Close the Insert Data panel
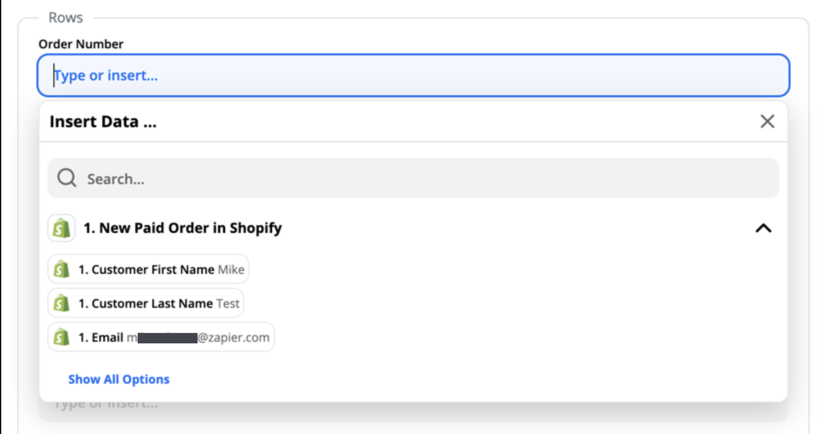 coord(767,122)
